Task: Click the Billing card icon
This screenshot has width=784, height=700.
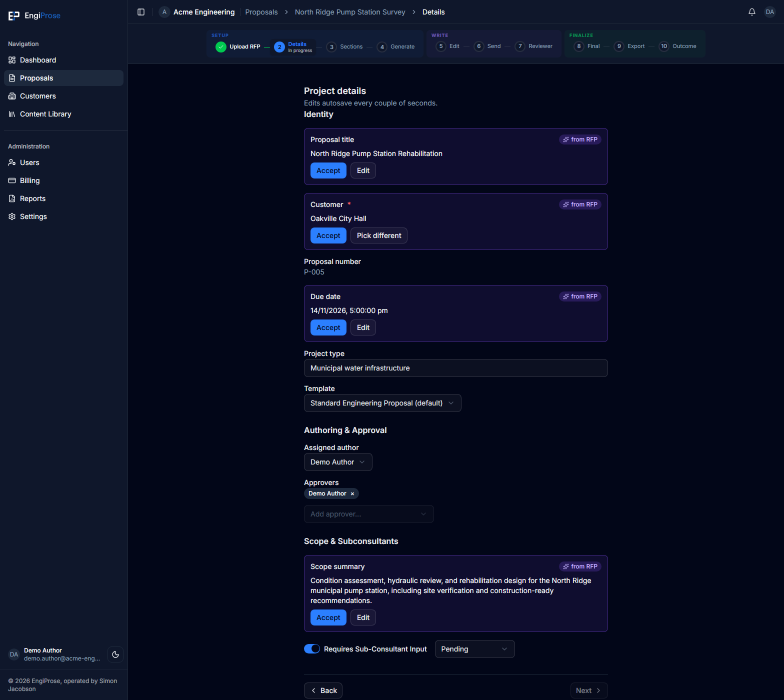Action: 12,180
